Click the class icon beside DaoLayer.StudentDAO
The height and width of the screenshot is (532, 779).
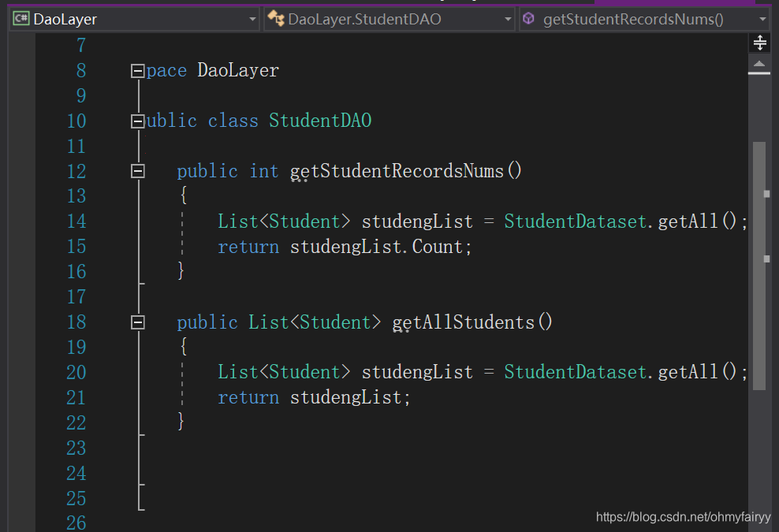pos(276,18)
